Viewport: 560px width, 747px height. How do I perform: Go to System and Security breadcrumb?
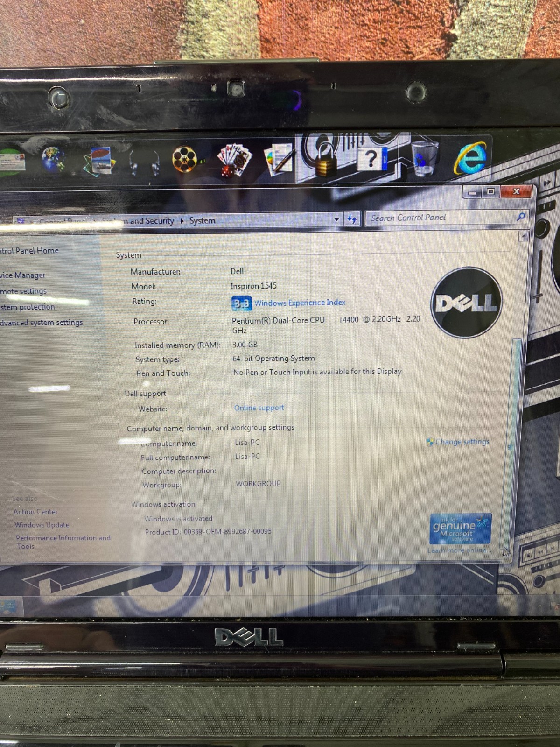[138, 221]
